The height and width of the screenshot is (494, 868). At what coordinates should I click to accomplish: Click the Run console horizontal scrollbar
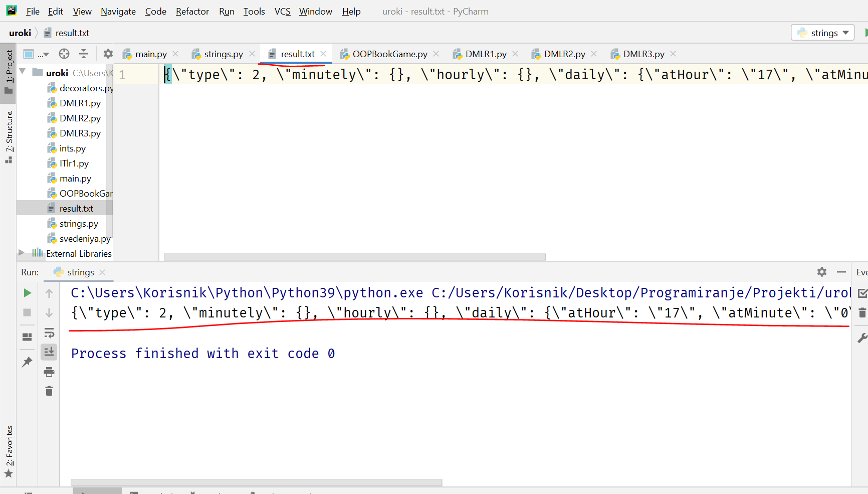257,482
